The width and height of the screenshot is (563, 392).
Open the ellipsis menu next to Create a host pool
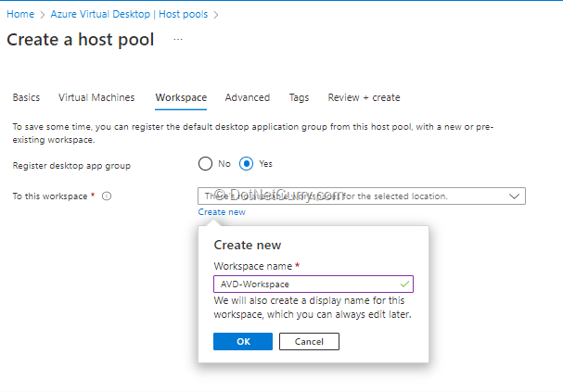coord(178,40)
